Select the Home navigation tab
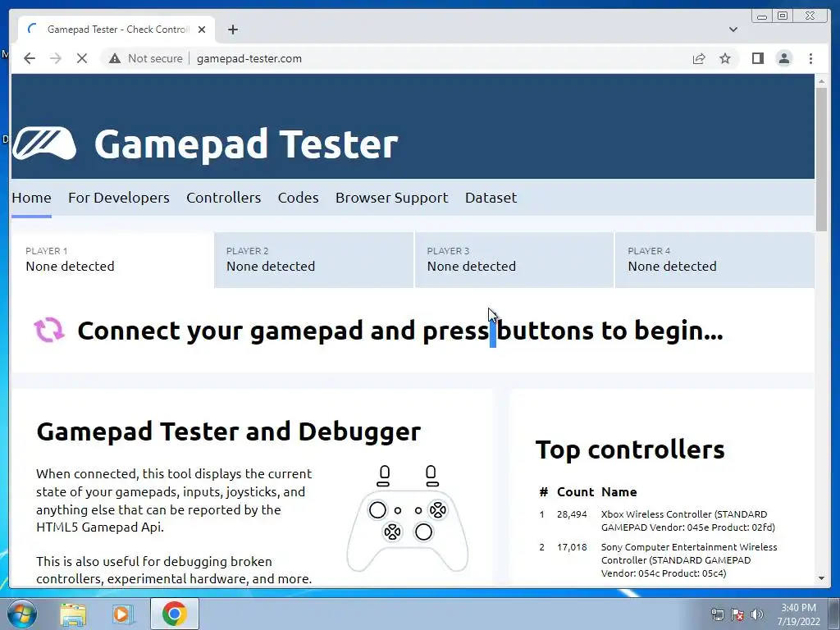This screenshot has height=630, width=840. point(32,198)
